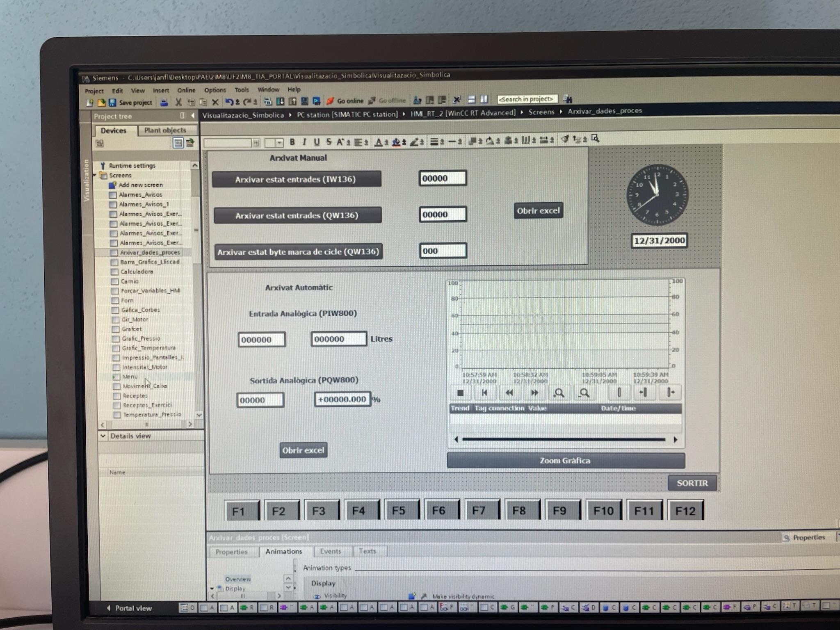Toggle Underline text formatting

(316, 142)
